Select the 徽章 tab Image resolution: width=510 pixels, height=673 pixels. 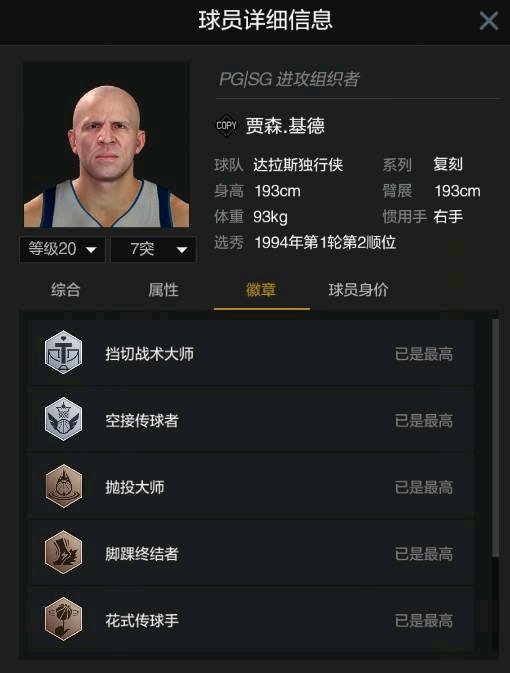point(261,290)
